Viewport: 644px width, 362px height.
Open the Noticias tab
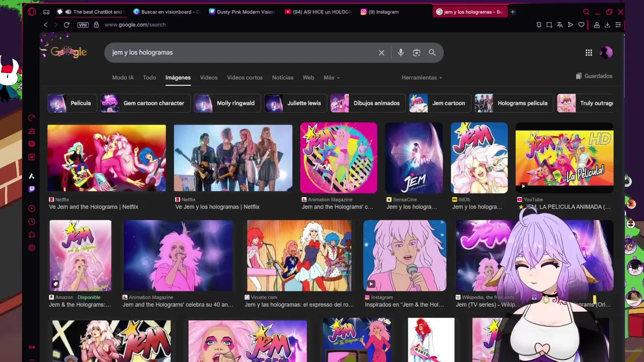pos(283,77)
